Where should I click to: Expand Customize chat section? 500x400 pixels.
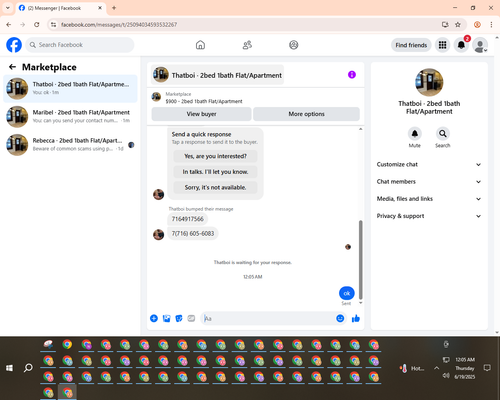click(x=429, y=164)
